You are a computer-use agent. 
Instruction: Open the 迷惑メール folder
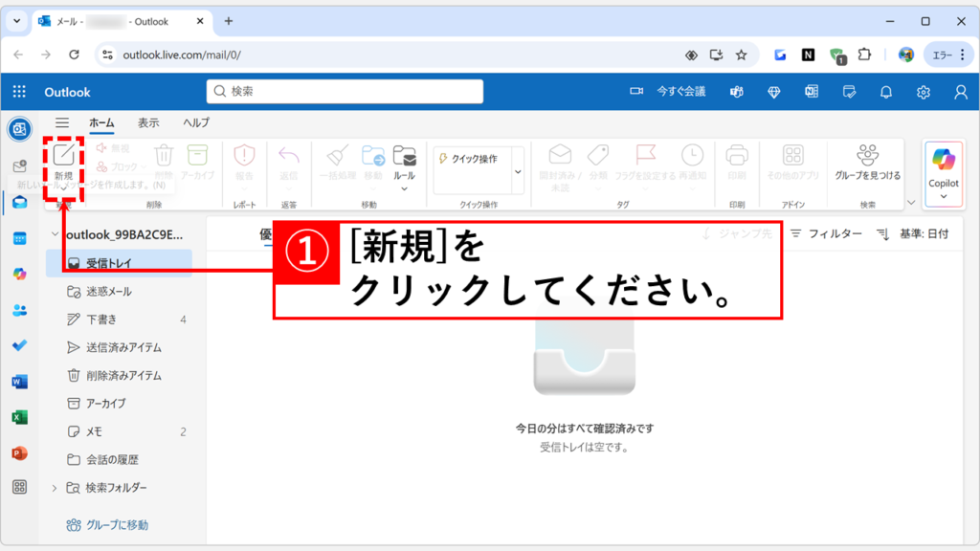119,291
